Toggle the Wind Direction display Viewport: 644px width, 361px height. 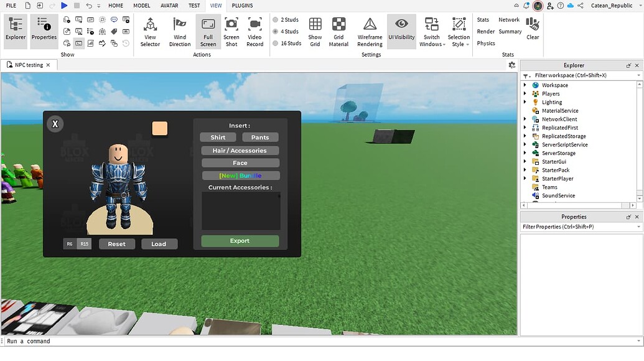tap(180, 31)
